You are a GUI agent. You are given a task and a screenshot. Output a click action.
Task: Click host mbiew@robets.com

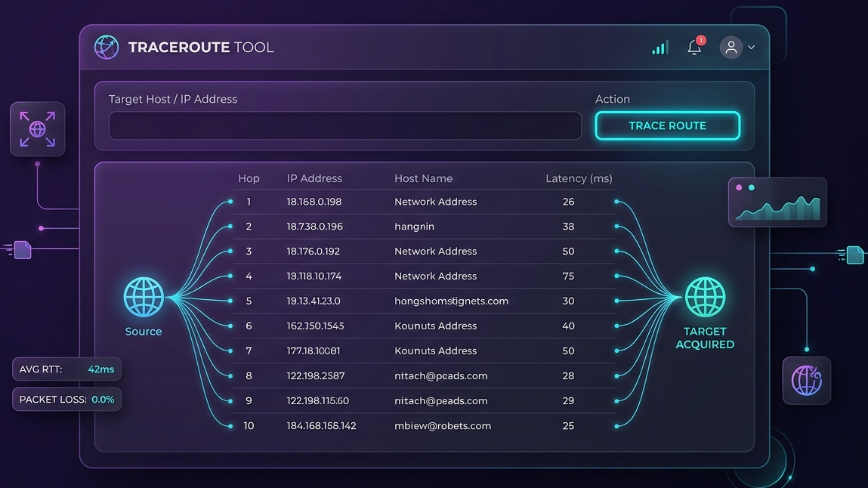click(442, 426)
